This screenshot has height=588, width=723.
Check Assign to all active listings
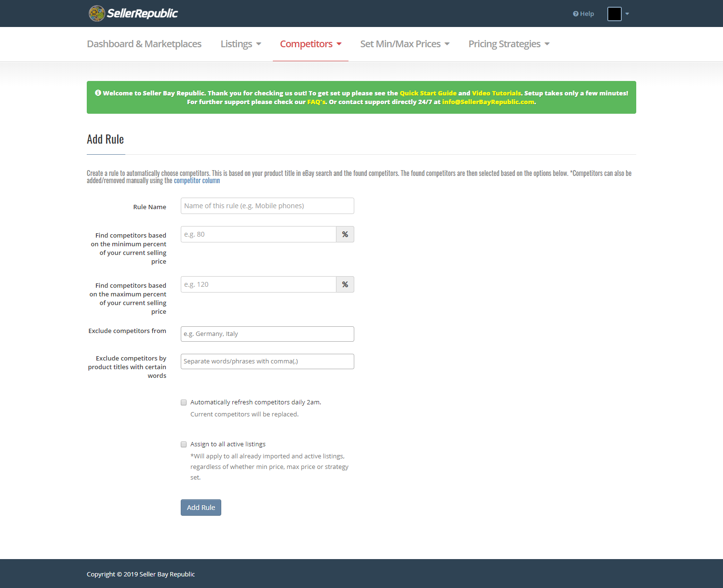point(184,444)
